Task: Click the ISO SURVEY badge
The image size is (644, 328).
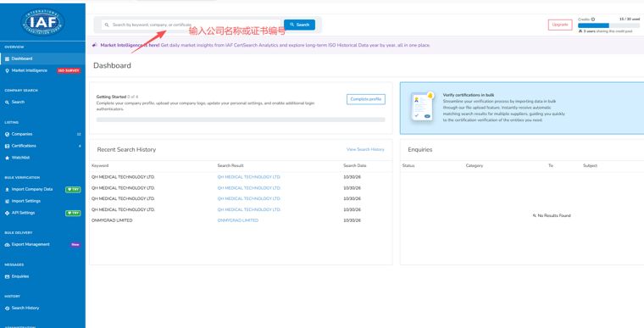Action: pyautogui.click(x=69, y=70)
